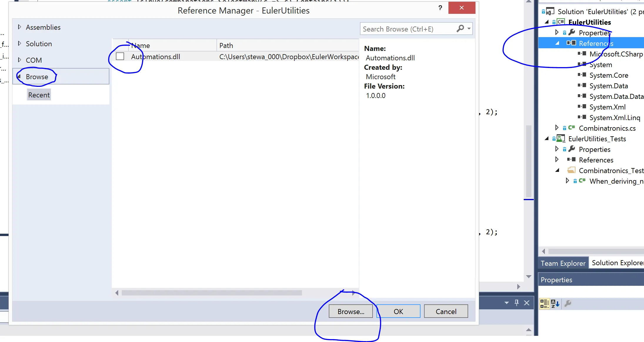The height and width of the screenshot is (342, 644).
Task: Click the EulerUtilities_Tests project icon
Action: coord(561,138)
